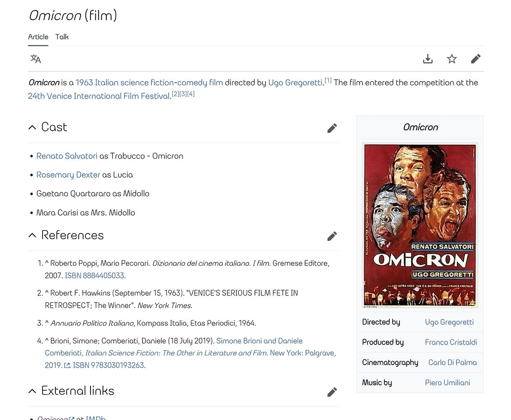Open Rosemary Dexter link
511x420 pixels.
click(x=68, y=175)
